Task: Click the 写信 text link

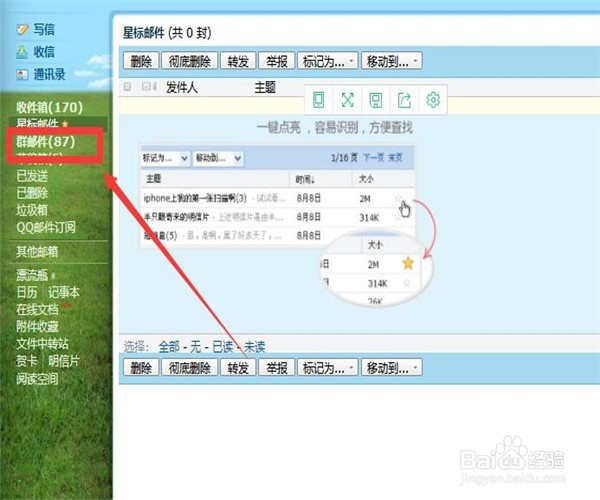Action: click(44, 29)
